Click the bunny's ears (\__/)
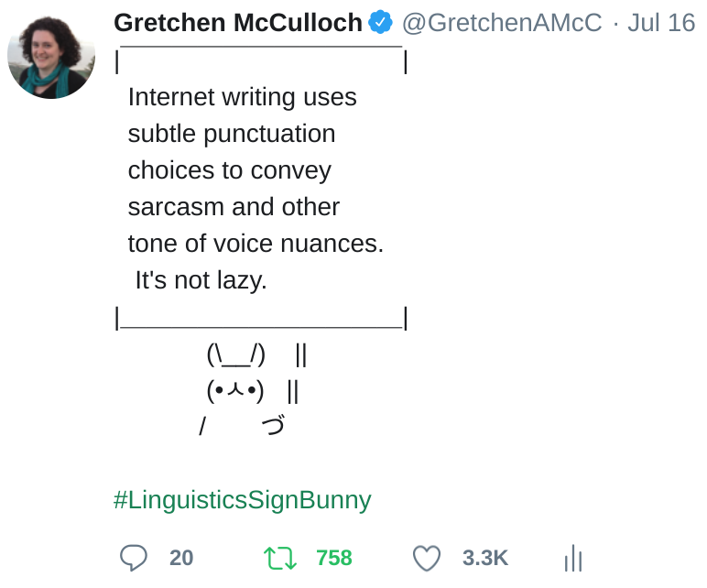The image size is (707, 588). point(236,354)
